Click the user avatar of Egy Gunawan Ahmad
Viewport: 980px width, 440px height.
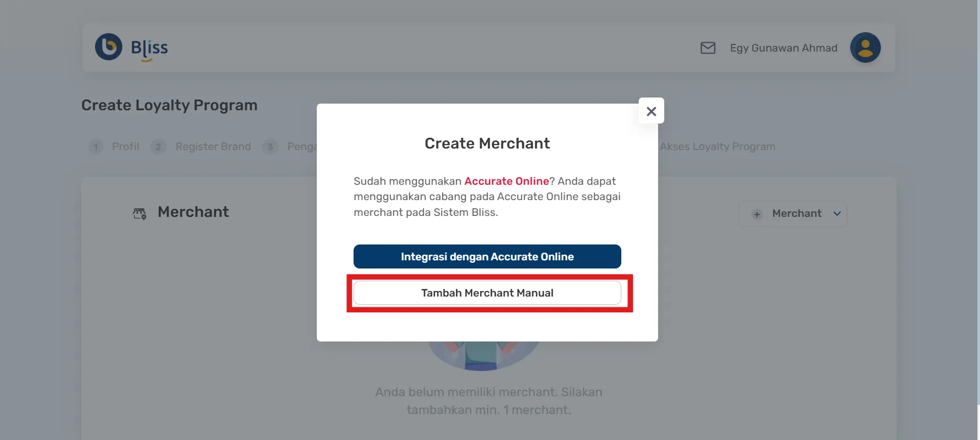tap(865, 47)
